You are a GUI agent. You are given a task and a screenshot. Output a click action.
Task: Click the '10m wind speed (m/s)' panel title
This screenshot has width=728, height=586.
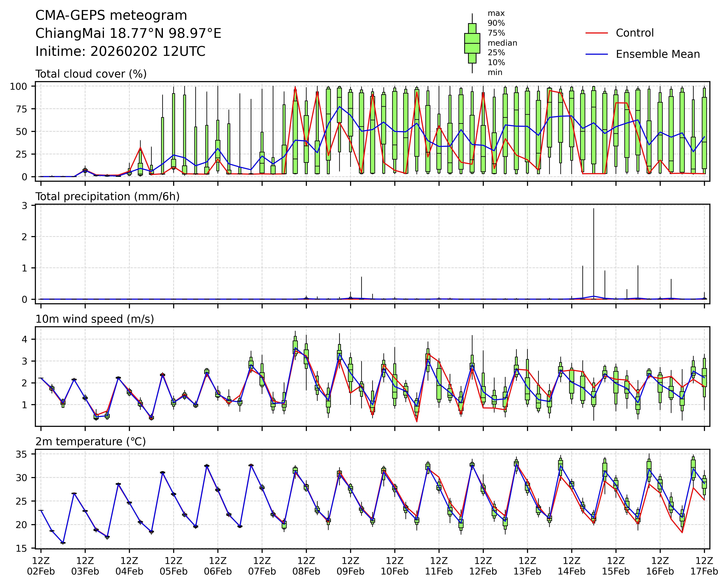point(95,319)
